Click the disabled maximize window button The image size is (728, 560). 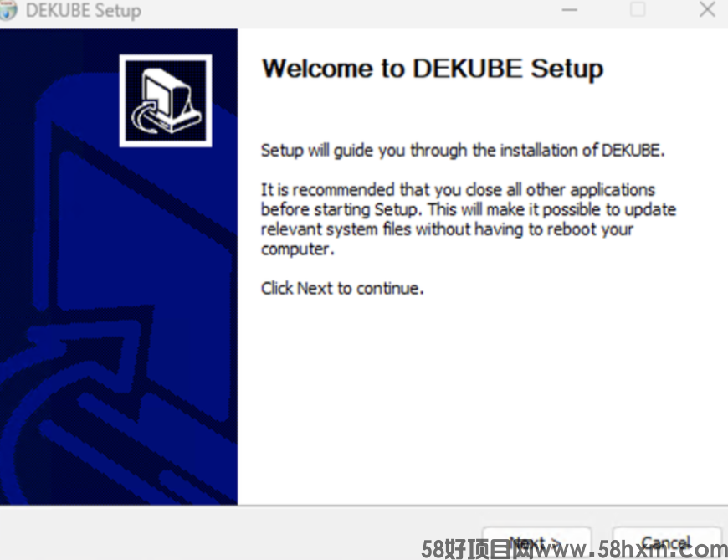tap(638, 9)
